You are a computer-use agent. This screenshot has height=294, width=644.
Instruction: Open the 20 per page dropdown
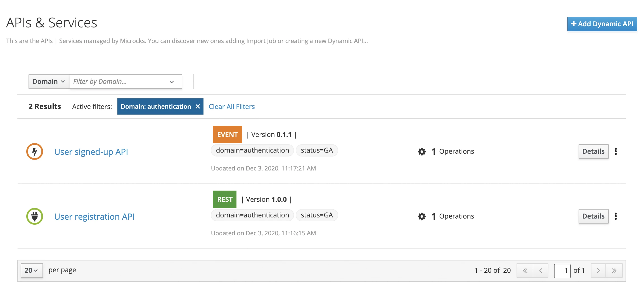click(x=32, y=271)
